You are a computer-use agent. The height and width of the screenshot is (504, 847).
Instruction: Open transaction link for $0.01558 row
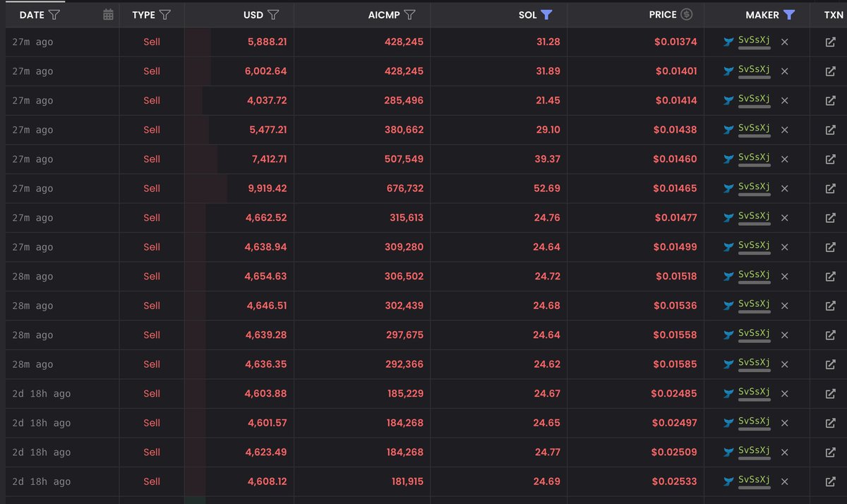click(830, 335)
